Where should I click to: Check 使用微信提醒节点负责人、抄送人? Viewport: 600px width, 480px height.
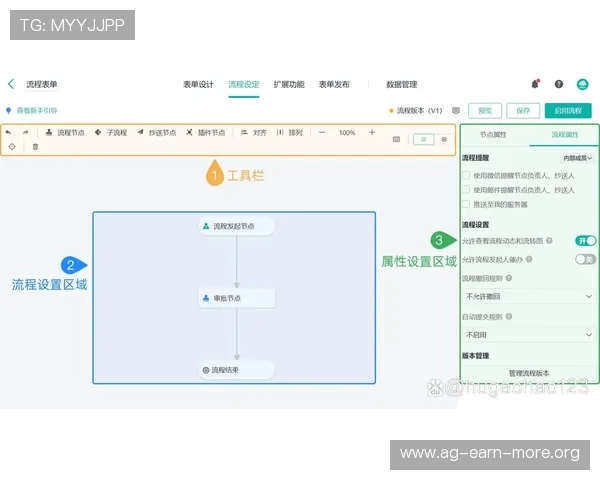pos(466,175)
